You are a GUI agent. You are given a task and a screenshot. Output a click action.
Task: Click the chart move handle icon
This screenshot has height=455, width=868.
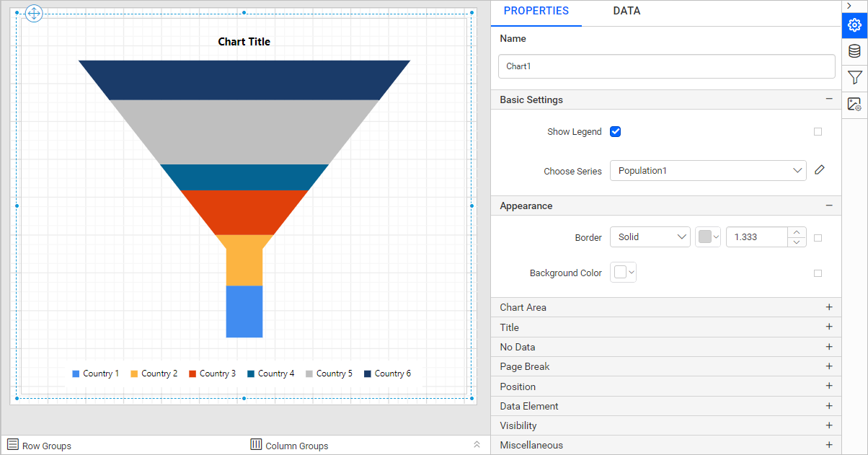34,14
